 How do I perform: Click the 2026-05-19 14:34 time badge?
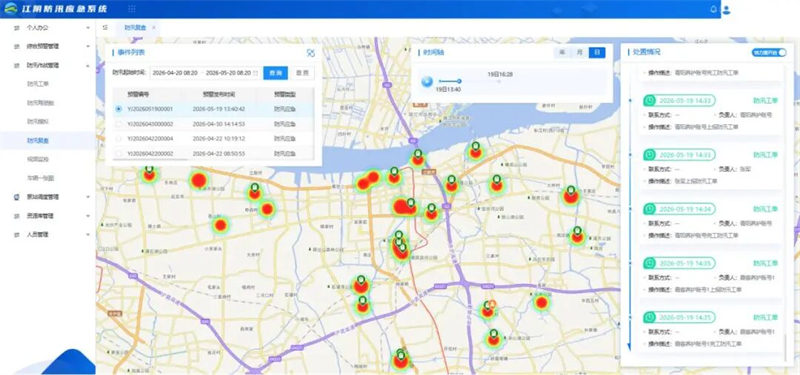point(679,209)
